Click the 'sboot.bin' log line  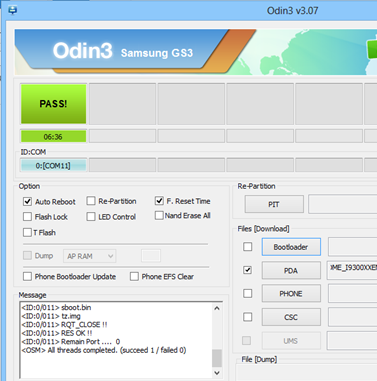pos(56,307)
